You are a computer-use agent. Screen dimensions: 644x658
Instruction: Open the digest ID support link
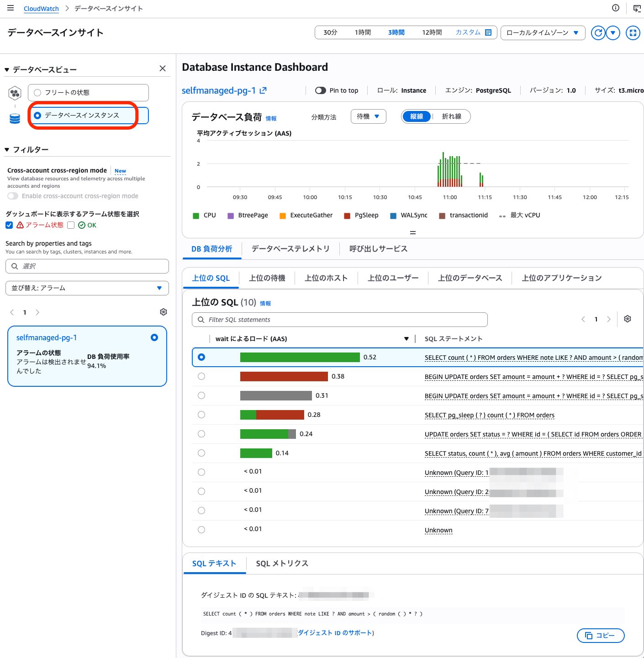pos(335,633)
